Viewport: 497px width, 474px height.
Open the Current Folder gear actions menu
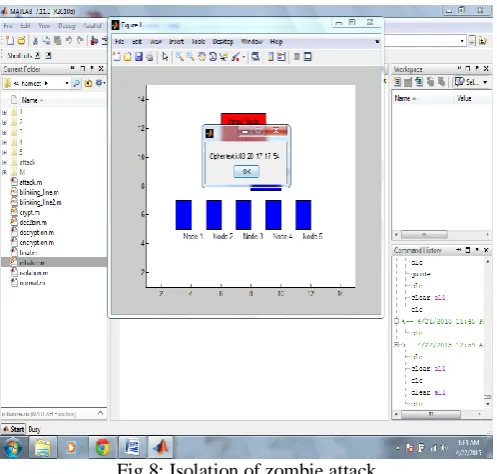point(100,83)
